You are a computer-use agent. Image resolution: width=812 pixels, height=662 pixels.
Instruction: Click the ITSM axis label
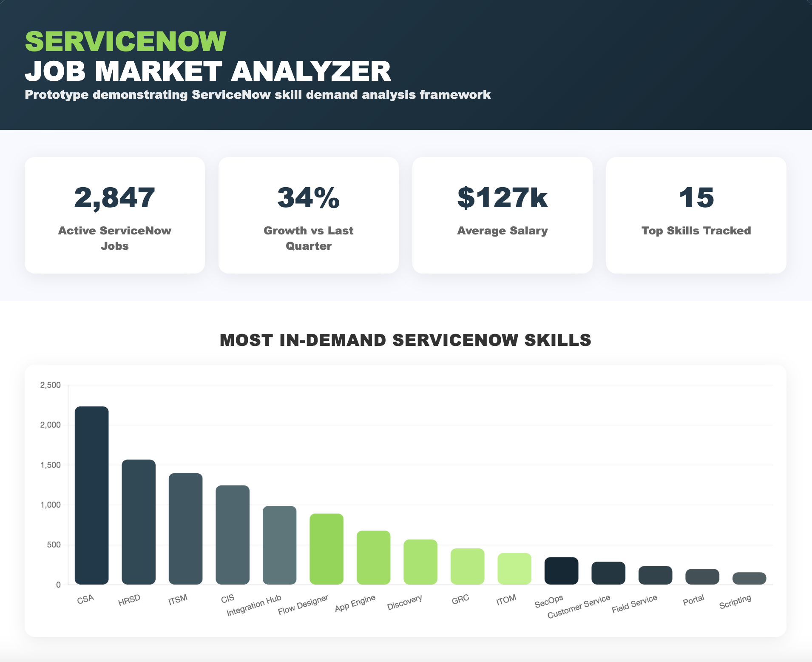pos(178,599)
